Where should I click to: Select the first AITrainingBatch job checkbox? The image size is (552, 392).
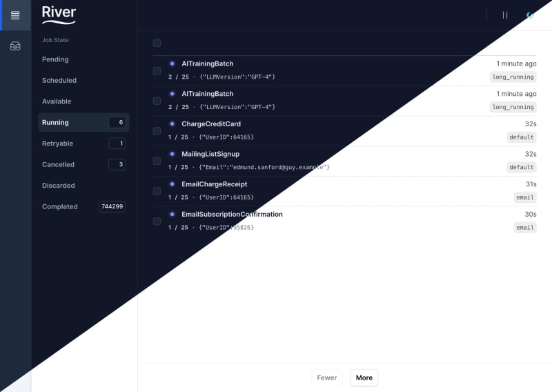[x=157, y=70]
